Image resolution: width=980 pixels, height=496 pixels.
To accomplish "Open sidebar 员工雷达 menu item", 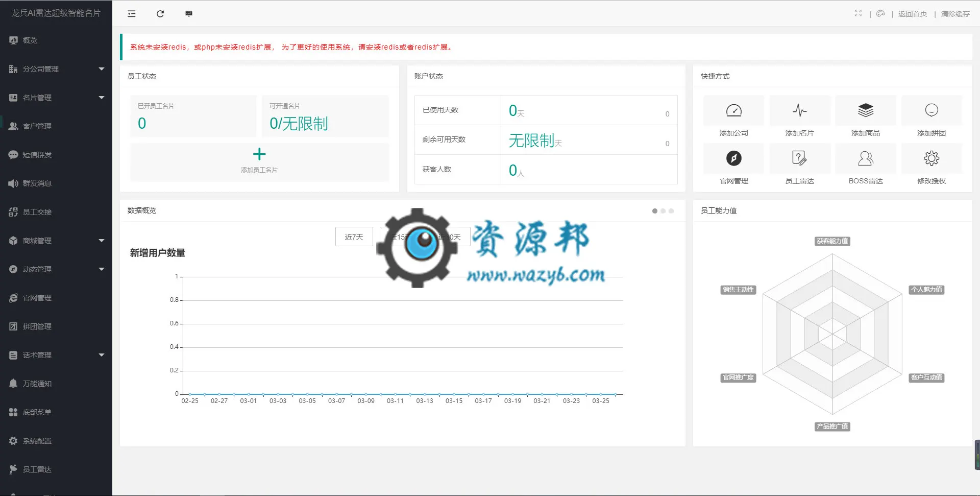I will (56, 469).
